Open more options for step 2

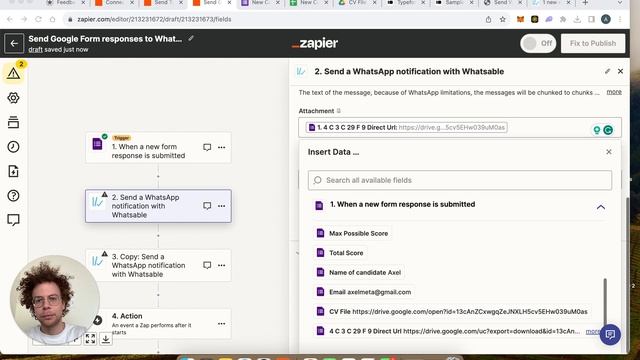click(x=222, y=206)
